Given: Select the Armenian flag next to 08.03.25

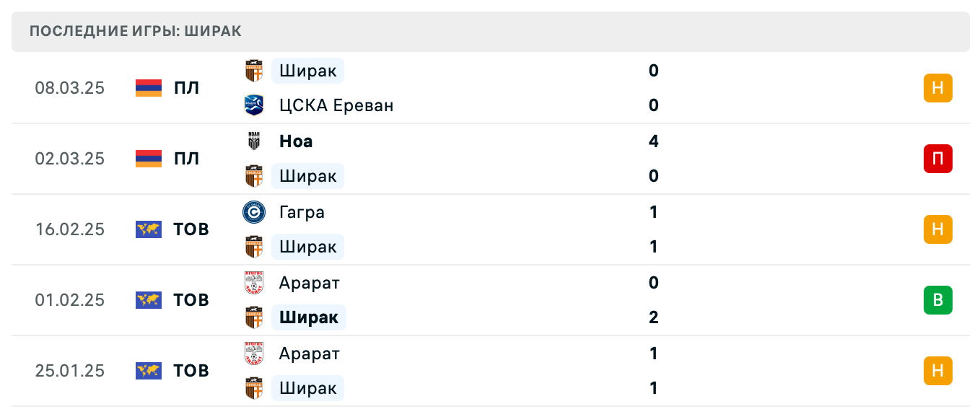Looking at the screenshot, I should pos(147,87).
